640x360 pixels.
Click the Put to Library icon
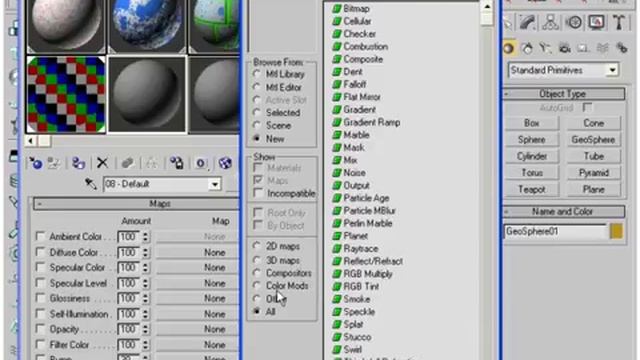(x=176, y=163)
